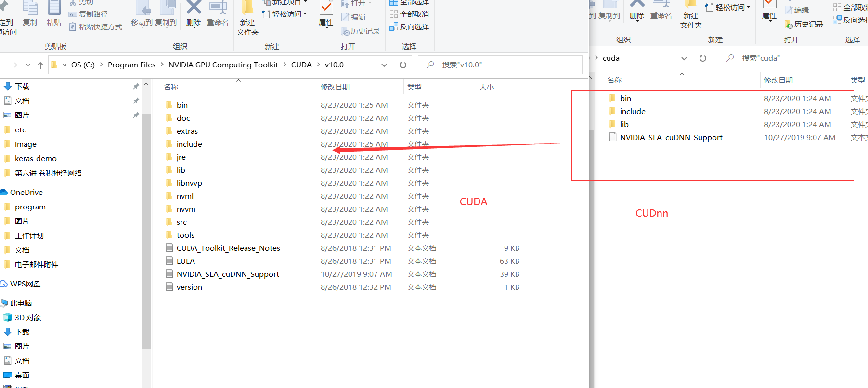This screenshot has height=388, width=868.
Task: Expand Delete (删除) dropdown arrow in v10.0 window
Action: point(194,27)
